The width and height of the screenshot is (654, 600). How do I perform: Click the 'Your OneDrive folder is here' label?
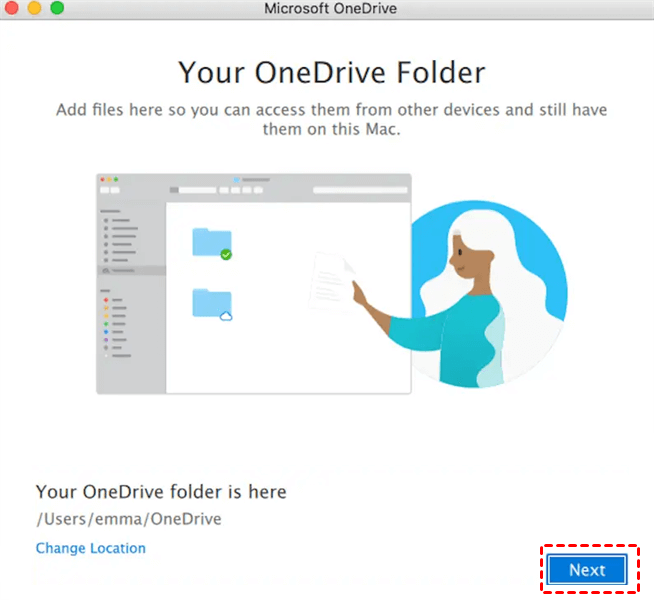161,492
